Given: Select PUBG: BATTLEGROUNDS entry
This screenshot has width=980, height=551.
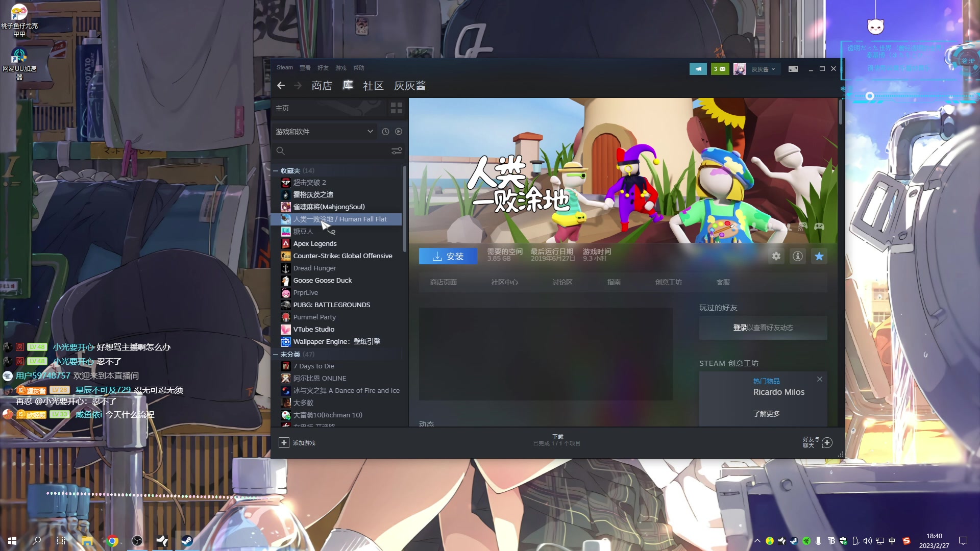Looking at the screenshot, I should pos(337,305).
